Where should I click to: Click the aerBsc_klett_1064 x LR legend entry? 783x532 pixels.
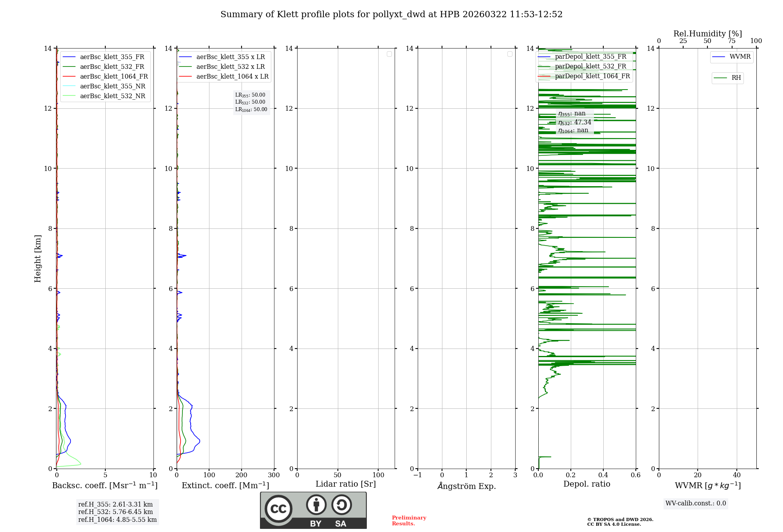coord(232,76)
